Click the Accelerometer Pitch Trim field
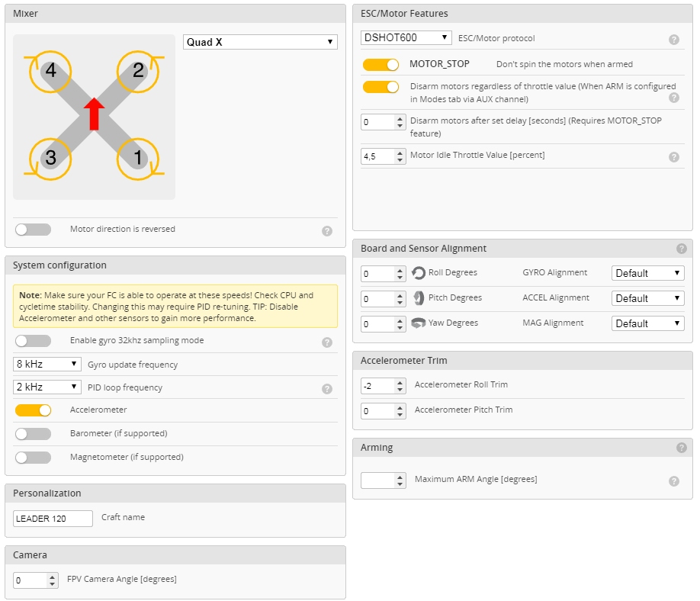 tap(384, 411)
